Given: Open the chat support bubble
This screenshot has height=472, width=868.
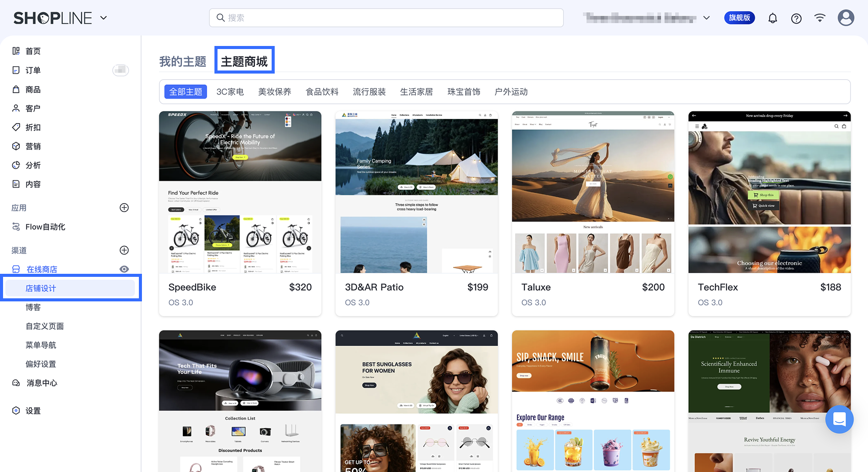Looking at the screenshot, I should [839, 419].
